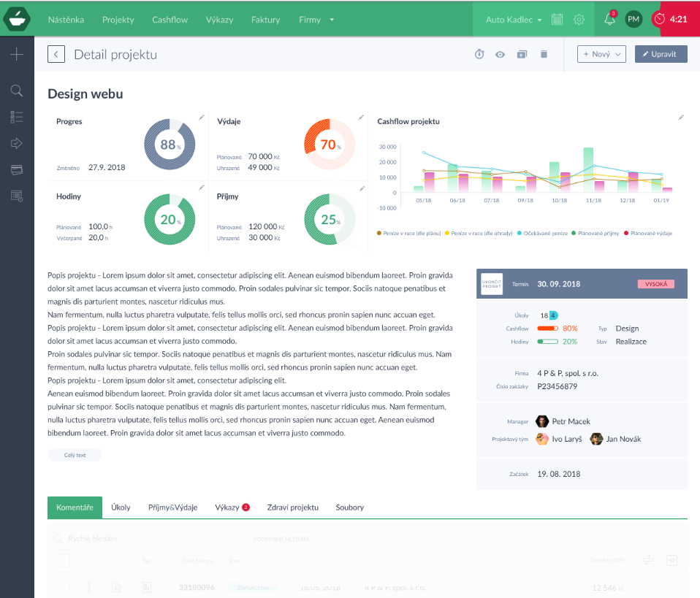Toggle the eye visibility icon

[x=501, y=54]
